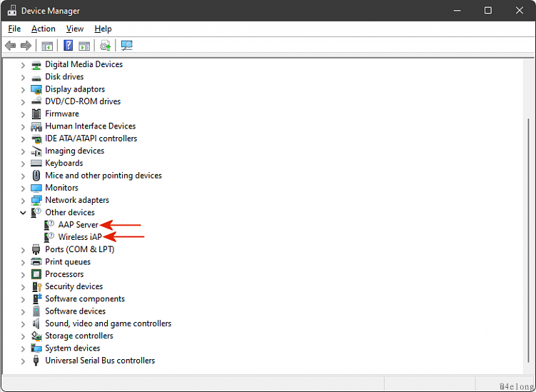Click the Print queues printer icon

[x=36, y=262]
